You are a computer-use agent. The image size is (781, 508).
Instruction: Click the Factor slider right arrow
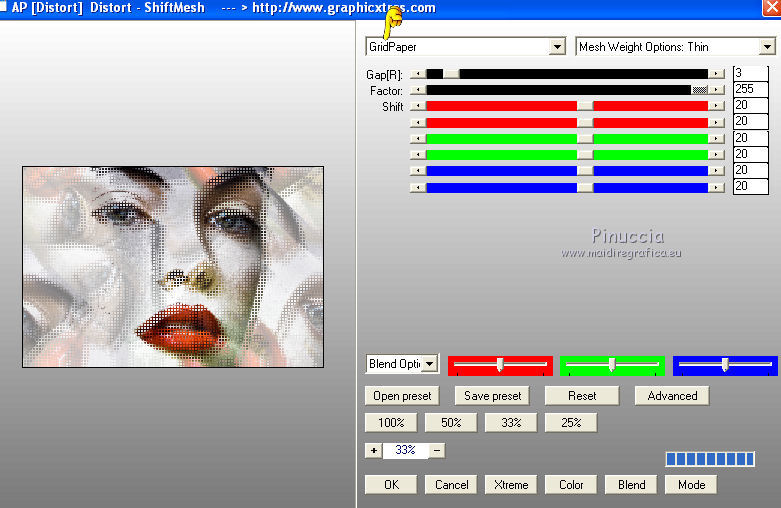click(x=716, y=90)
